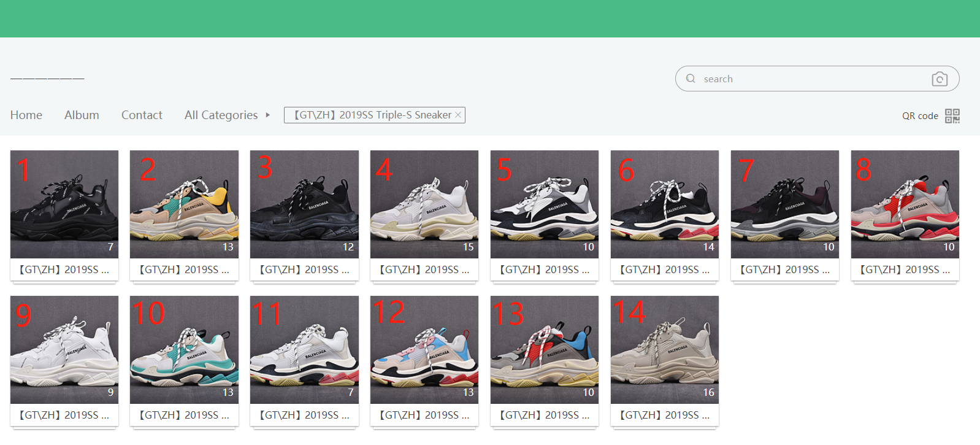The height and width of the screenshot is (445, 980).
Task: Click the magnifier icon in the search bar
Action: (691, 79)
